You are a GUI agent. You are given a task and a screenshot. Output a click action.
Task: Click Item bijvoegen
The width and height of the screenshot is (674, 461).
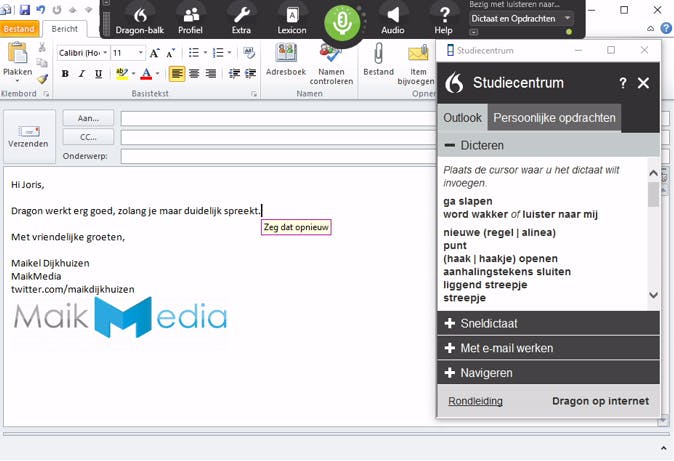click(416, 65)
